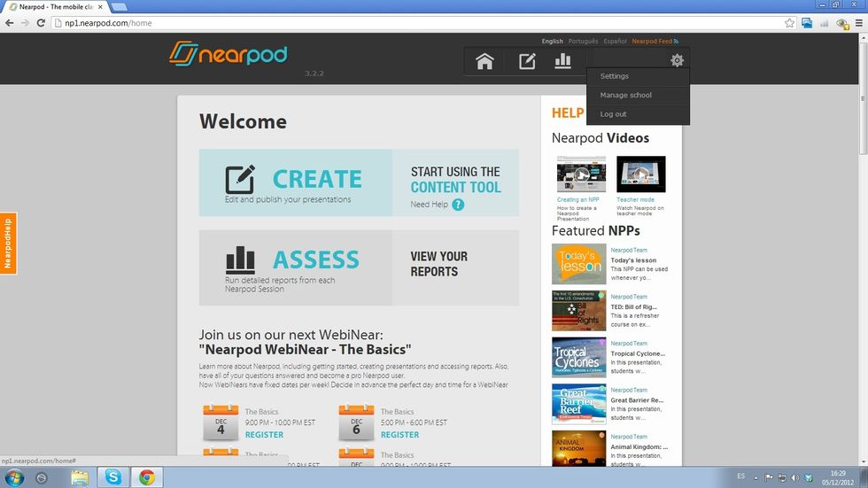Open a new browser tab
Viewport: 868px width, 488px height.
click(119, 7)
